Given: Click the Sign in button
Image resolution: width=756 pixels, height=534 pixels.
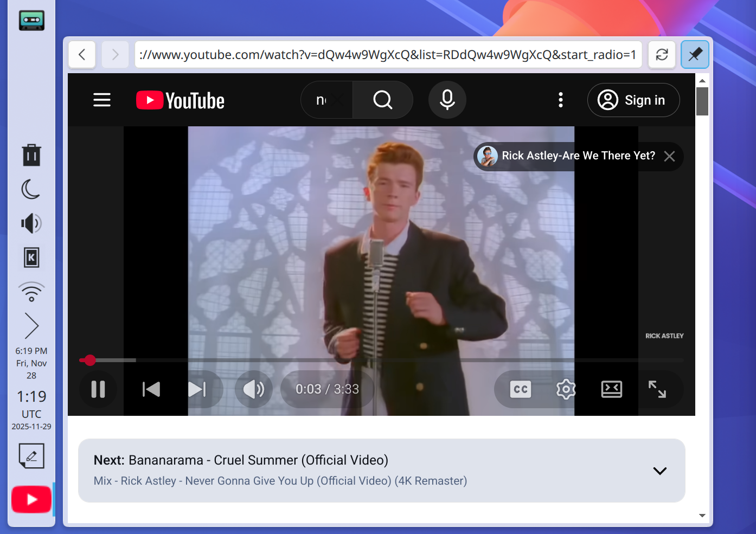Looking at the screenshot, I should coord(633,100).
